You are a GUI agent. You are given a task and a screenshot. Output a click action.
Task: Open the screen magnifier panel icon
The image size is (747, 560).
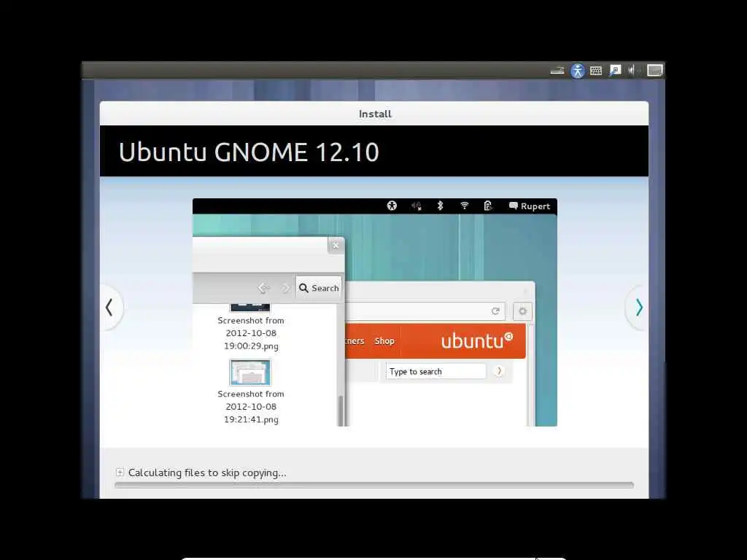[615, 71]
